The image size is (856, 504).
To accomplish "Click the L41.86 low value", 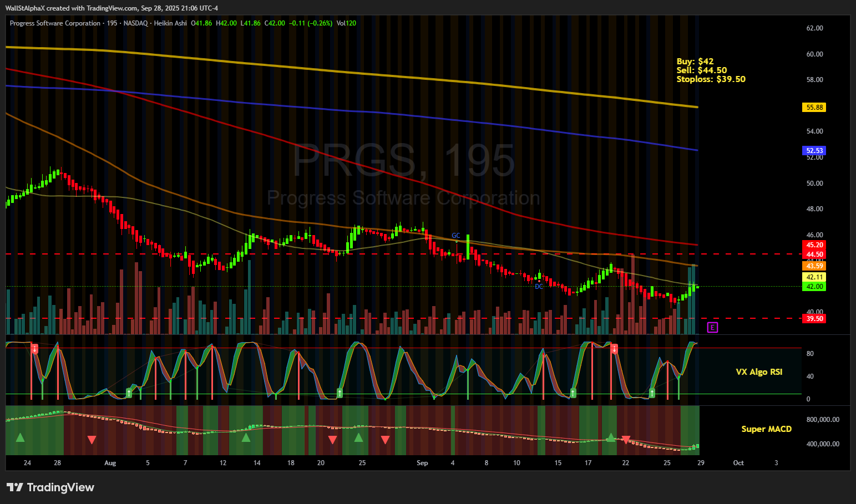I will pyautogui.click(x=250, y=23).
